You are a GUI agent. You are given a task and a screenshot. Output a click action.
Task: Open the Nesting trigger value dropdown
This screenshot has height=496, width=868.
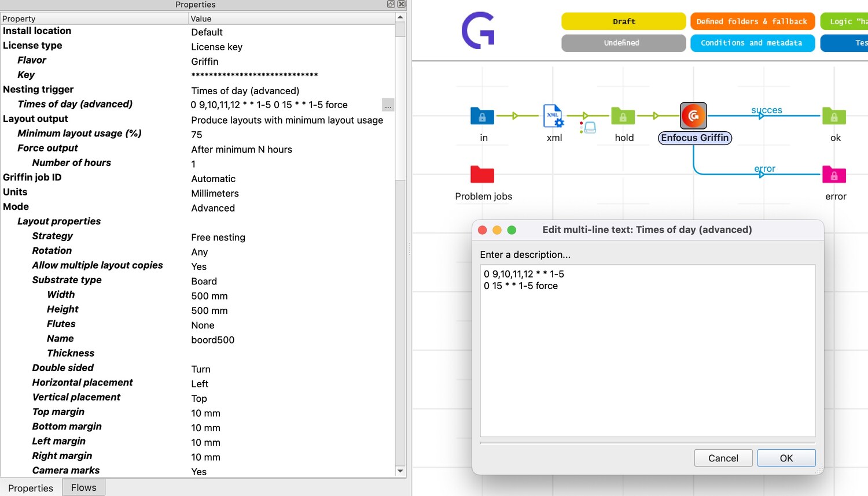pyautogui.click(x=245, y=91)
